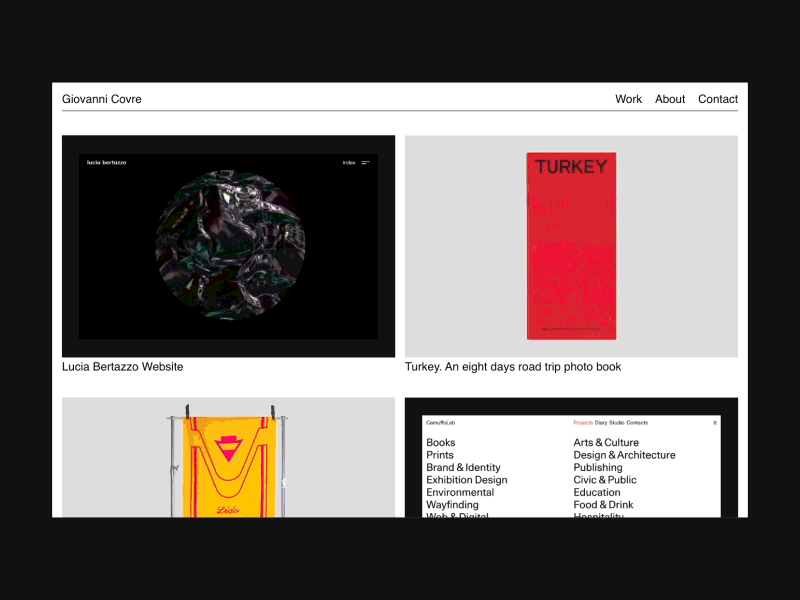The image size is (800, 600).
Task: Click the red Projects tab in CamuffoLab preview
Action: pos(583,422)
